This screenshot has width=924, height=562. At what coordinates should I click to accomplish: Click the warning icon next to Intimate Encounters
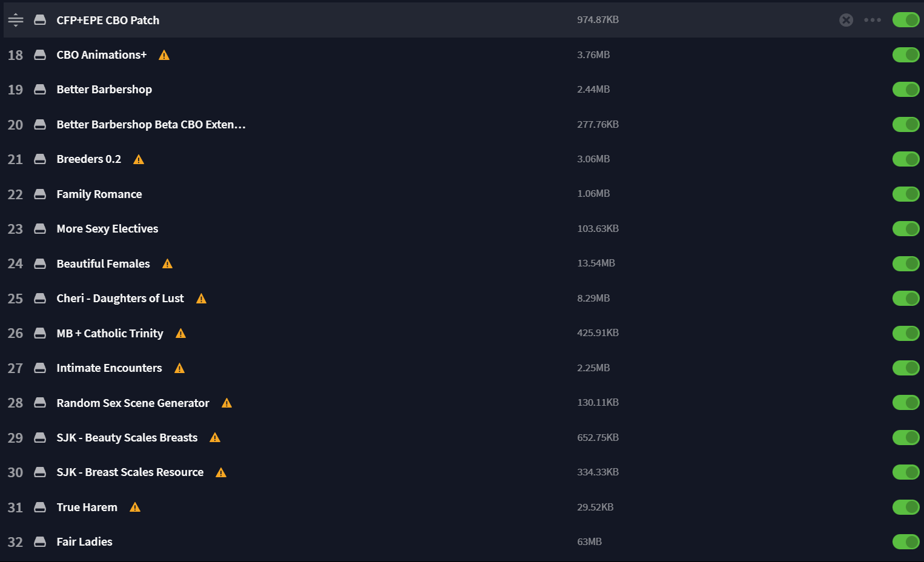click(180, 368)
